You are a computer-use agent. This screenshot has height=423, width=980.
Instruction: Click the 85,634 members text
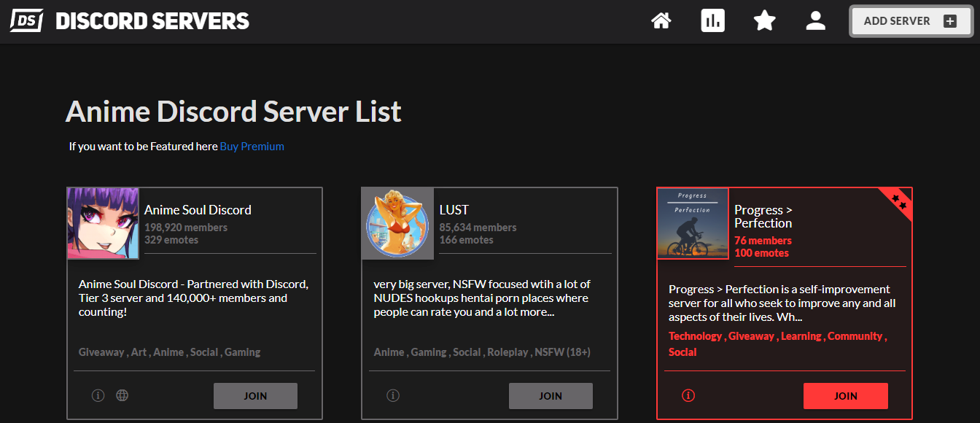click(478, 228)
